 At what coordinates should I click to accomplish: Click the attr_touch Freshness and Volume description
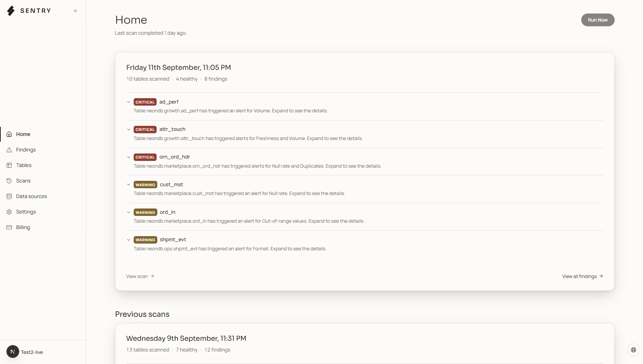(248, 138)
